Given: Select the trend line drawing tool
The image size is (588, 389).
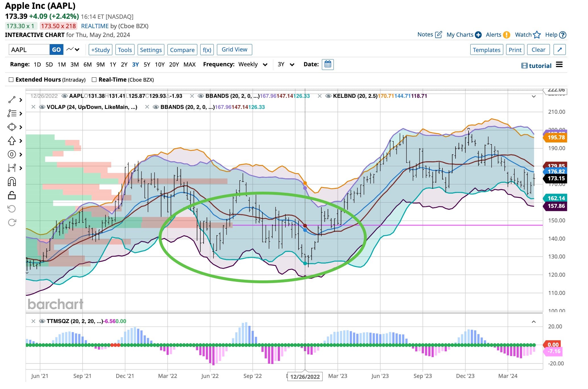Looking at the screenshot, I should [x=12, y=100].
